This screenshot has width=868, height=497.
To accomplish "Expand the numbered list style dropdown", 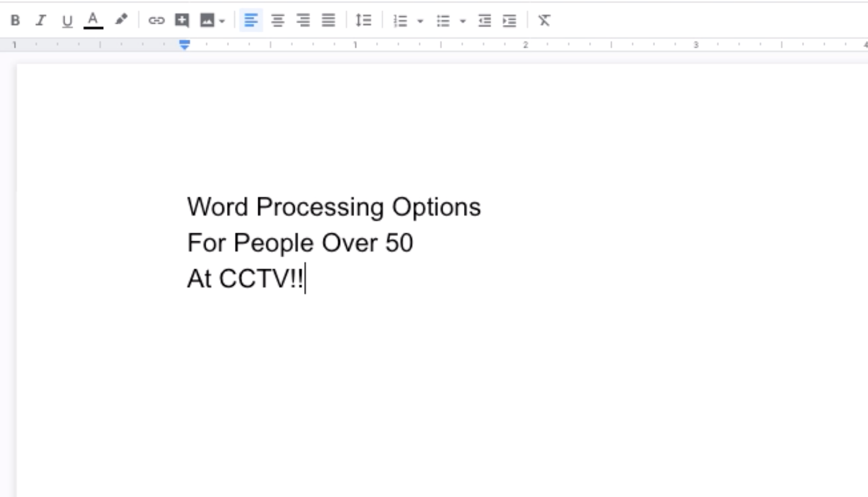I will (x=420, y=21).
